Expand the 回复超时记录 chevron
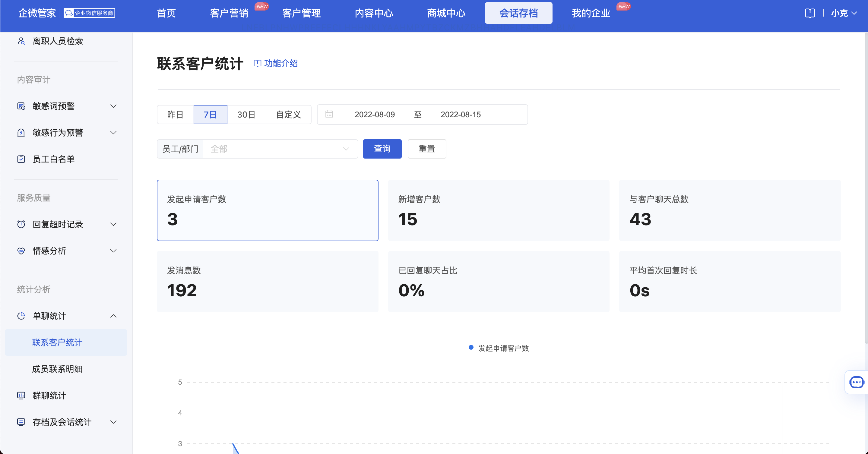868x454 pixels. [114, 224]
